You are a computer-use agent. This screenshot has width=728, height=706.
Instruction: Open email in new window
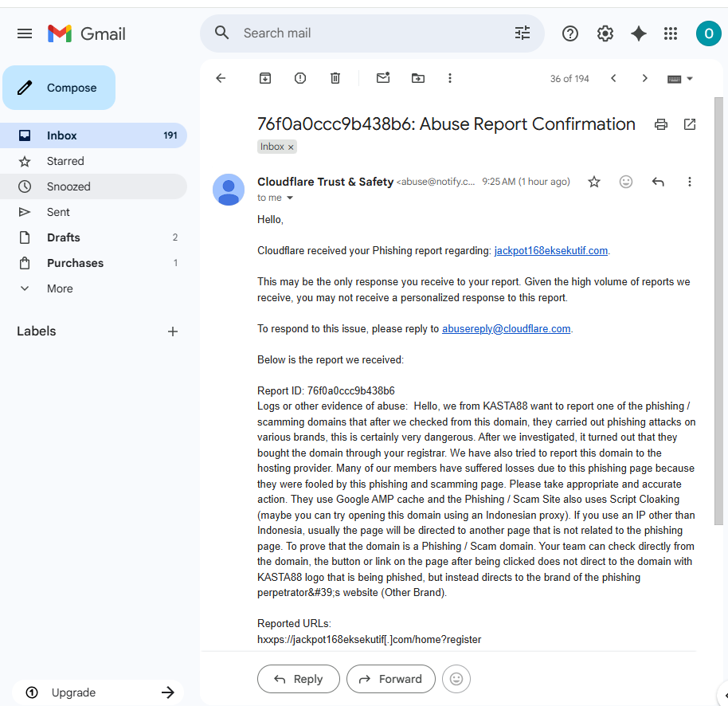690,124
